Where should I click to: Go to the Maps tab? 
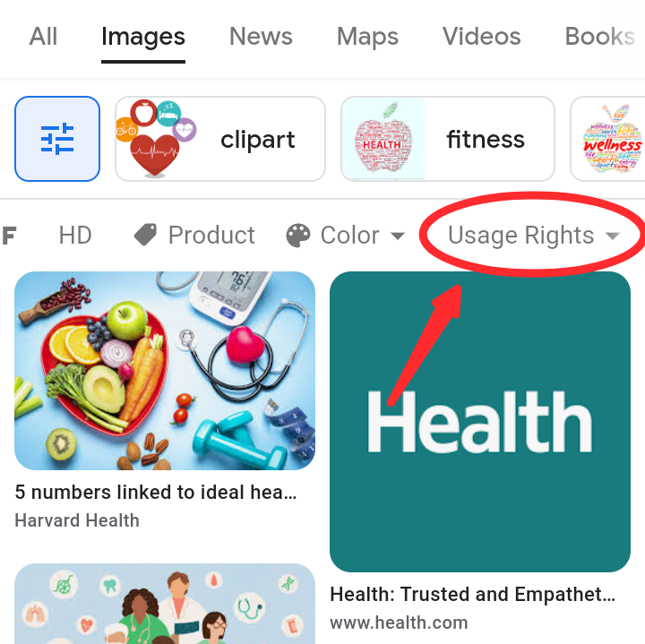[368, 37]
